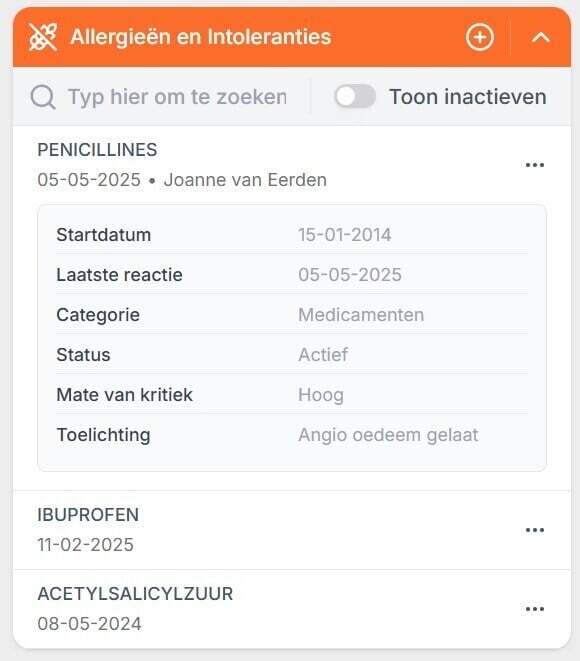Click the Allergieën en Intoleranties header title
The image size is (580, 661).
pos(201,37)
